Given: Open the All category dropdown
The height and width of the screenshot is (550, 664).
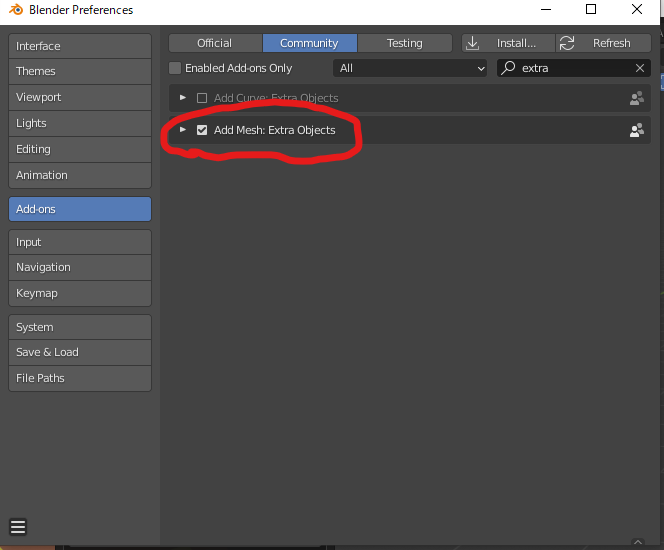Looking at the screenshot, I should [x=410, y=68].
